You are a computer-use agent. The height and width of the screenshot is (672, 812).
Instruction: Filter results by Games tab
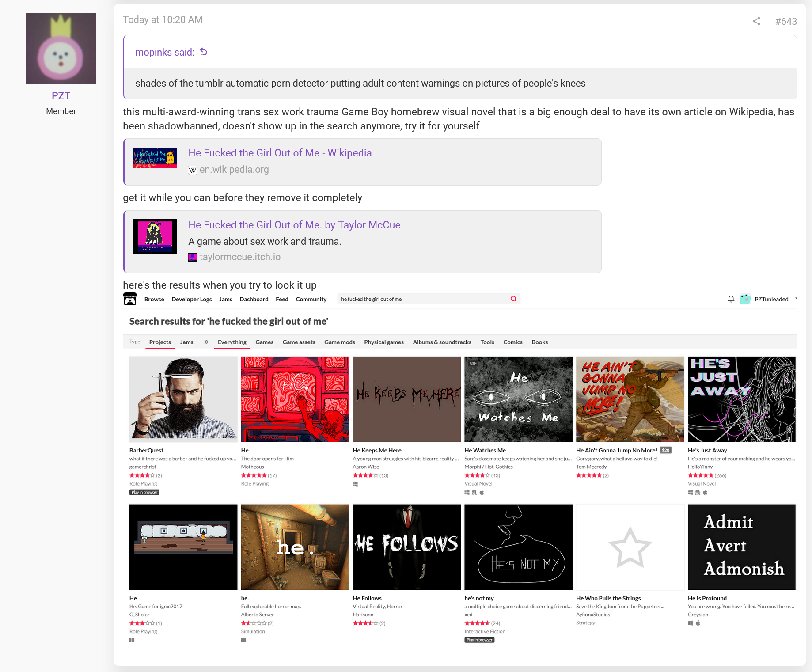pos(264,342)
